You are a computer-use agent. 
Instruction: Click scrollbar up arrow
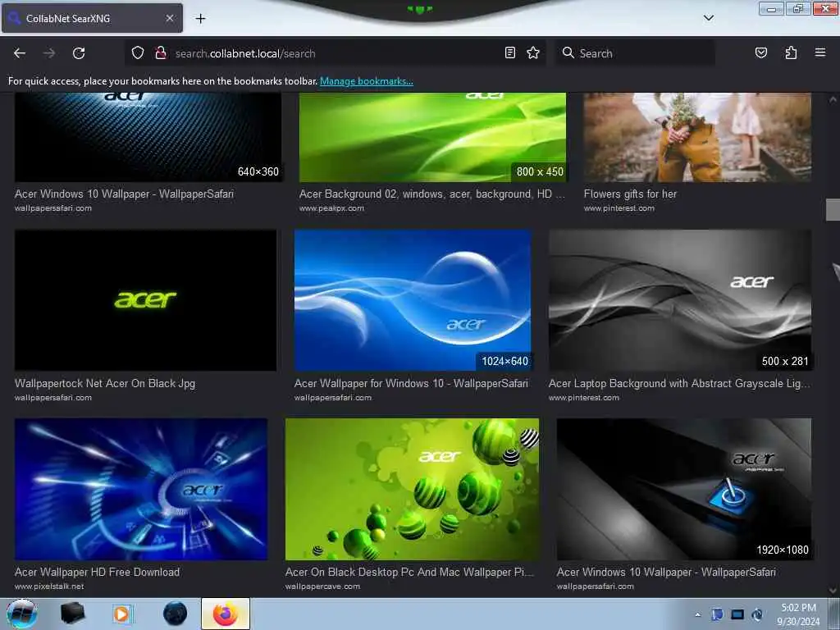[833, 99]
